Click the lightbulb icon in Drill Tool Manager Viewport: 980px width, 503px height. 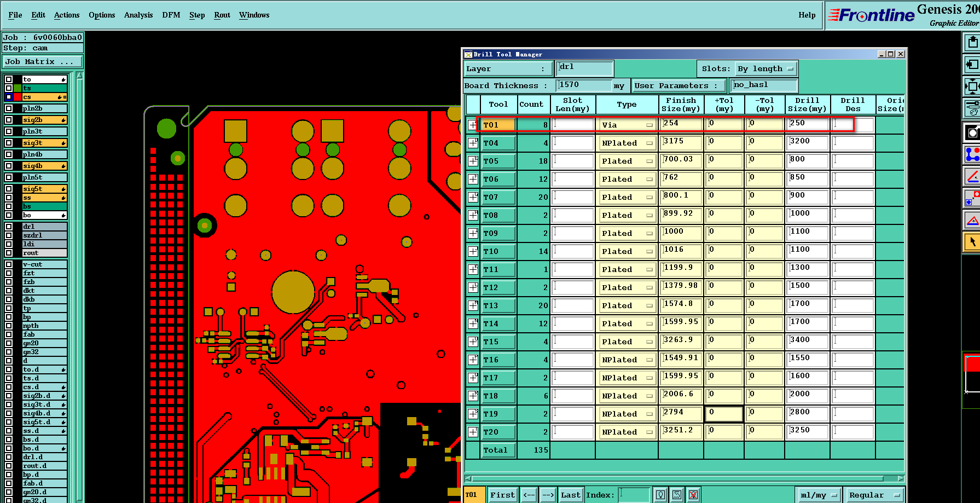pyautogui.click(x=660, y=495)
